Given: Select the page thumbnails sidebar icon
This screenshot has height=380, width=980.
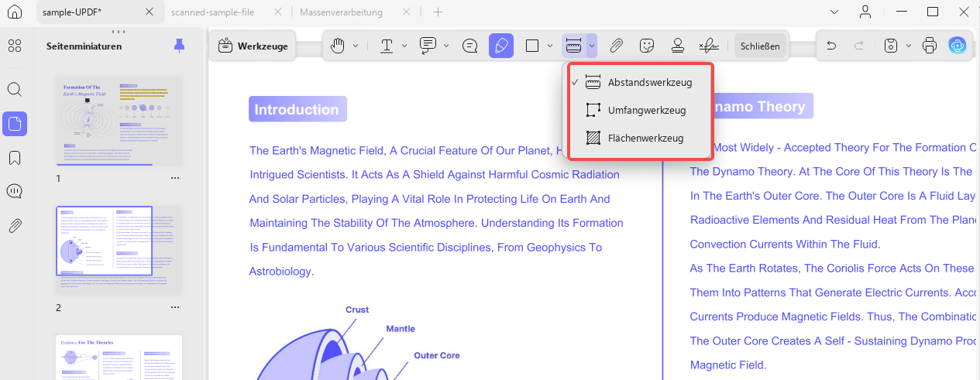Looking at the screenshot, I should (x=14, y=124).
